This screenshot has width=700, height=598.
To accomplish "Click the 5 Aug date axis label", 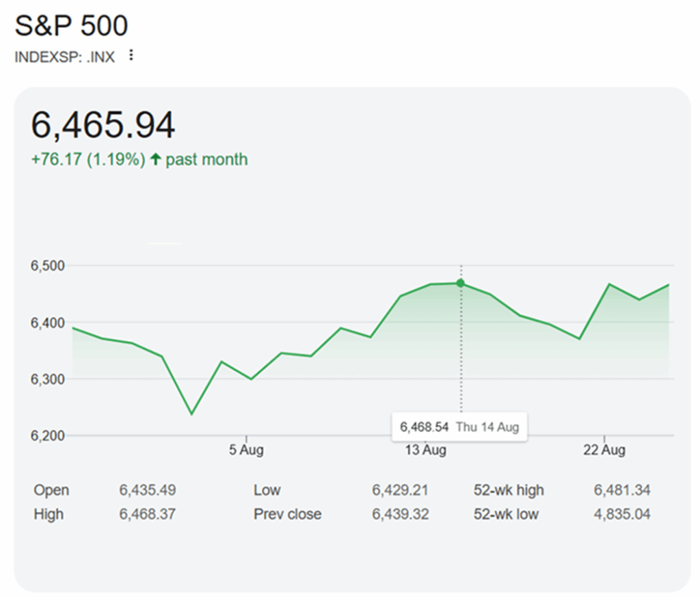I will coord(246,450).
